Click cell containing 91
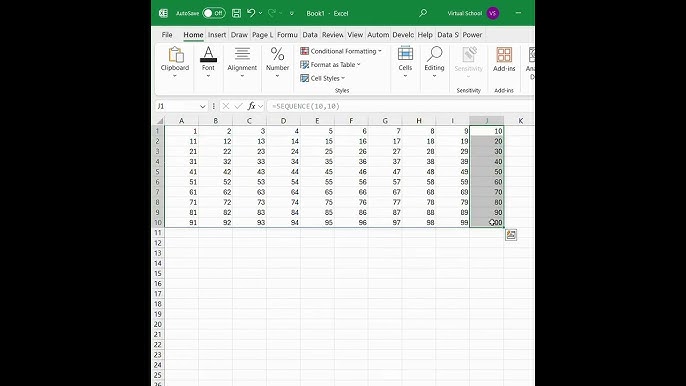The image size is (686, 386). point(182,222)
